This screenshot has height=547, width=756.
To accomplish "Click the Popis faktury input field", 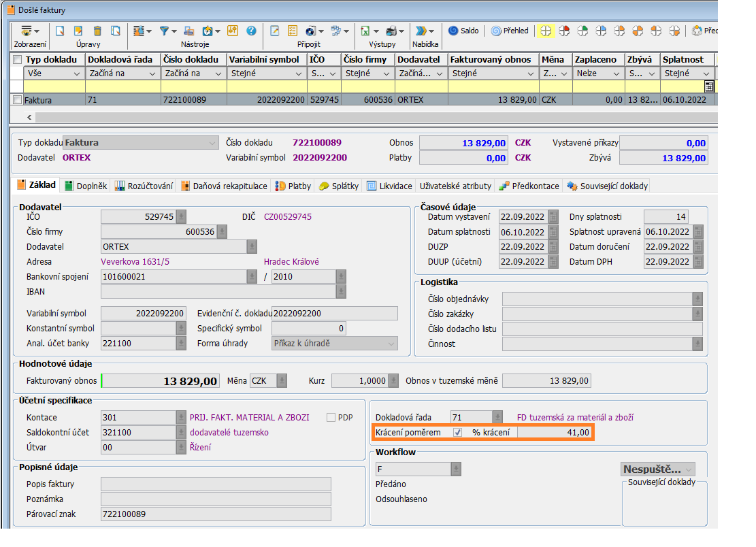I will [x=216, y=484].
